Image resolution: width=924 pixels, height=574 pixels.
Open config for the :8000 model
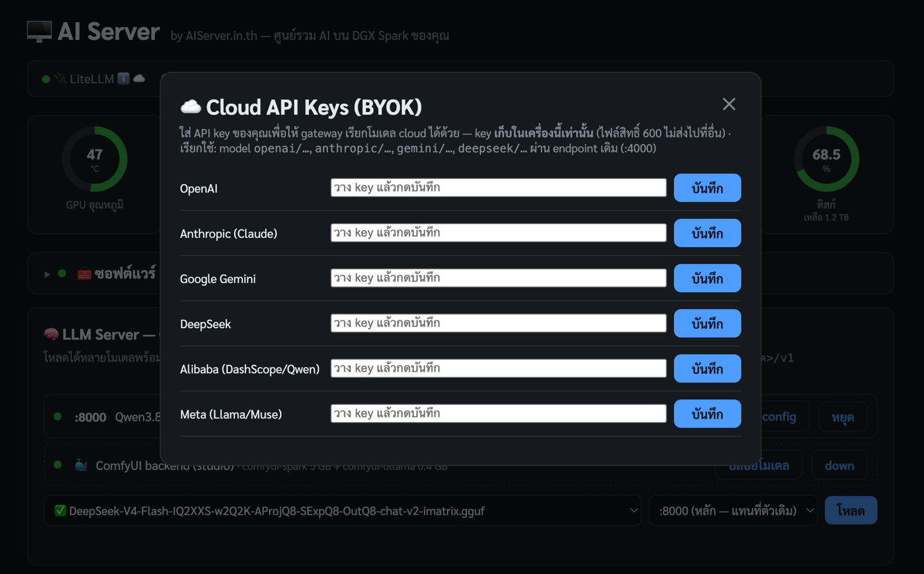779,417
